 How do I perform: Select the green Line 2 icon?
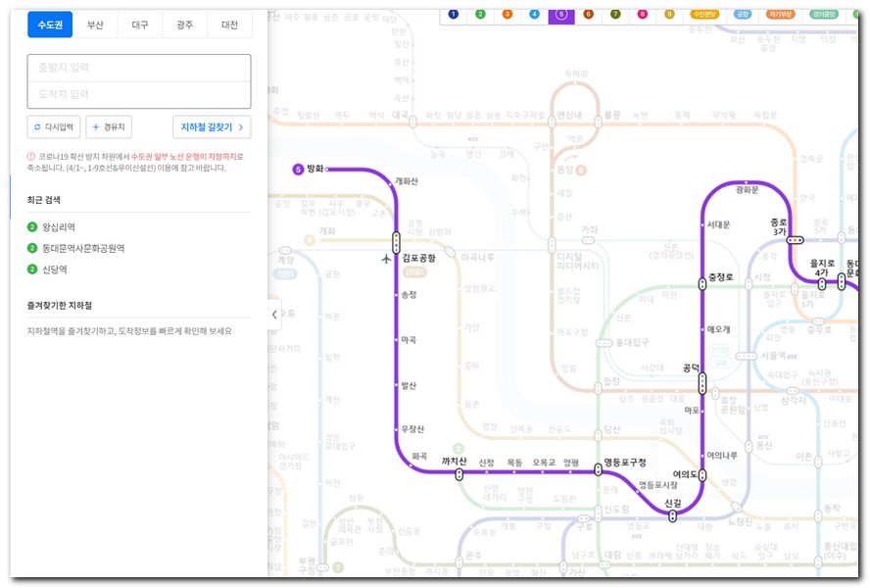tap(480, 14)
